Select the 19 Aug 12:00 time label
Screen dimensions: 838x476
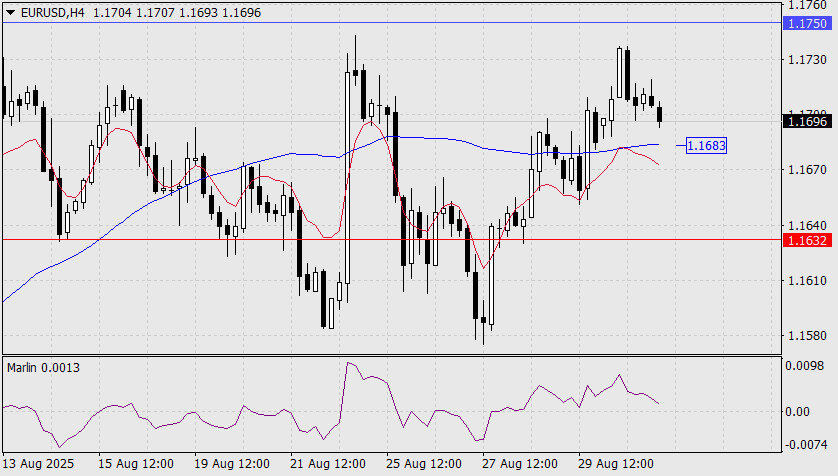231,463
